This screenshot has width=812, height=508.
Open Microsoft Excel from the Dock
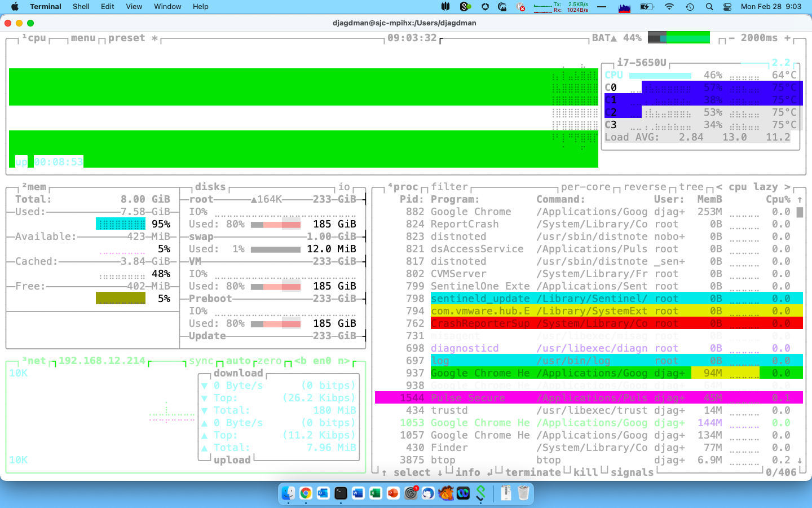pyautogui.click(x=375, y=493)
